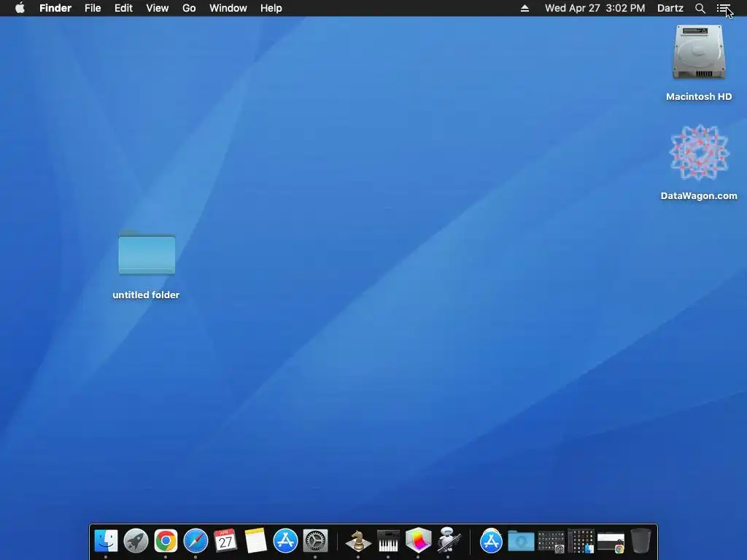Viewport: 747px width, 560px height.
Task: Open the piano keyboard app in the Dock
Action: pos(388,541)
